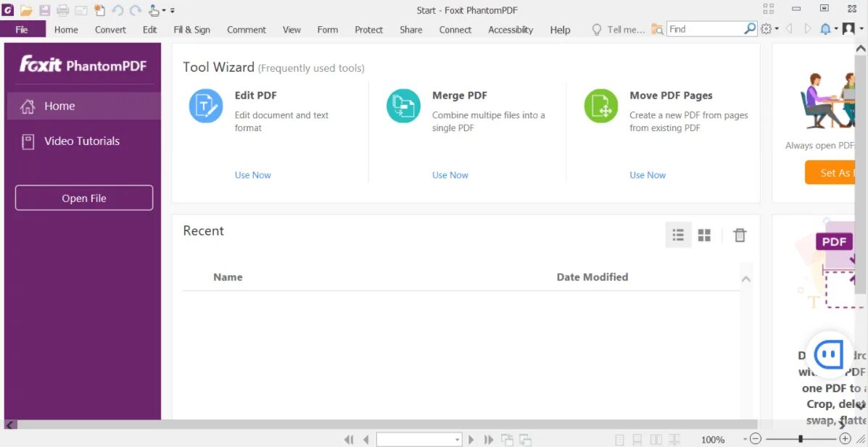Click the previous search result triangle

[789, 29]
